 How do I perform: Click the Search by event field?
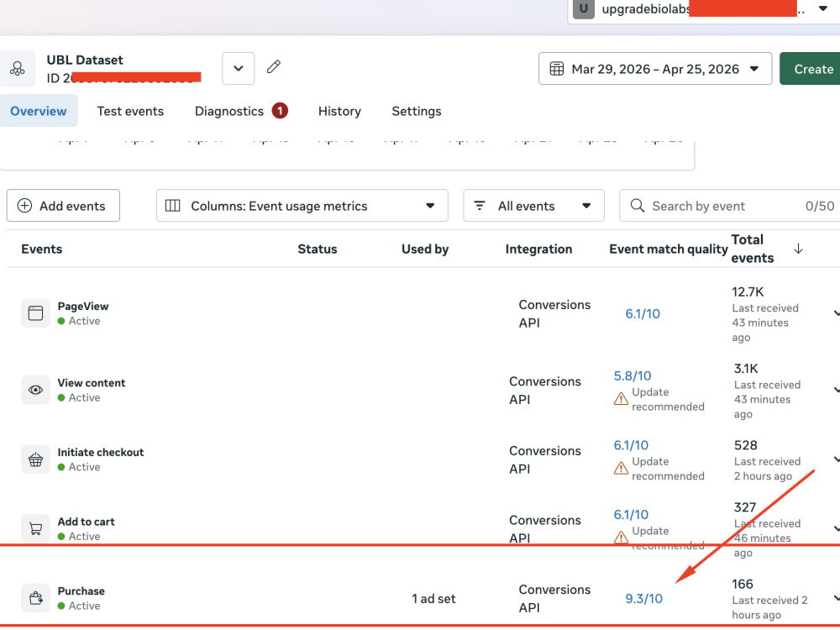[x=730, y=205]
